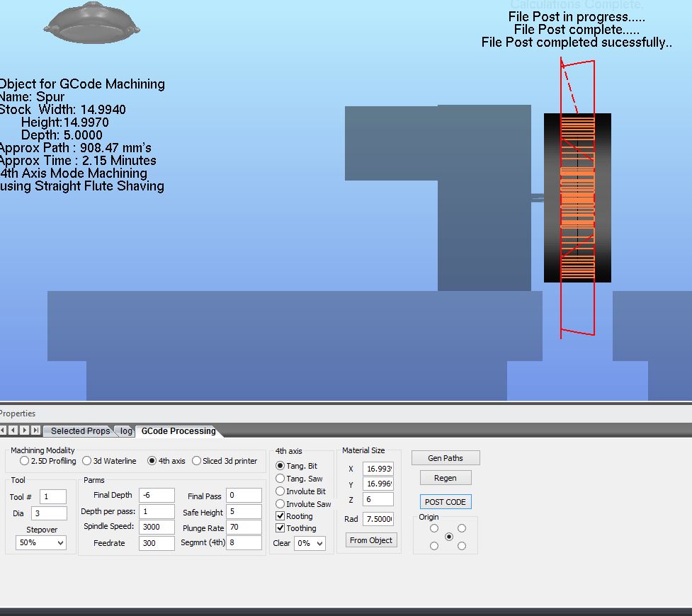The width and height of the screenshot is (692, 616).
Task: Switch to the Selected Props tab
Action: (x=79, y=431)
